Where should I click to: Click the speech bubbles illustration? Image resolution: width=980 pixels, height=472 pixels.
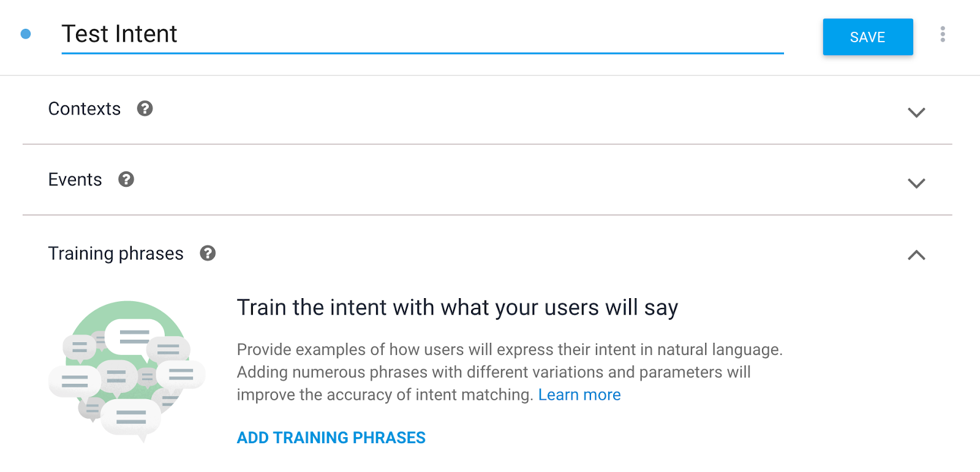127,370
